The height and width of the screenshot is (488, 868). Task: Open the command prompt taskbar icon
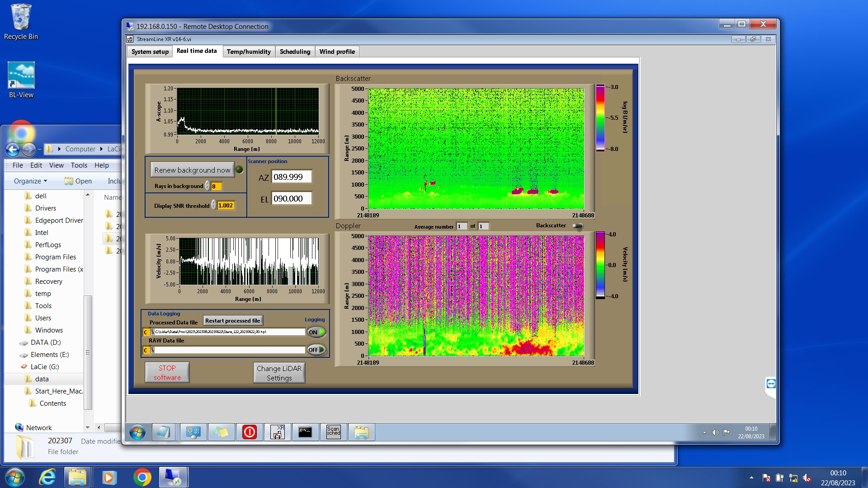(305, 432)
